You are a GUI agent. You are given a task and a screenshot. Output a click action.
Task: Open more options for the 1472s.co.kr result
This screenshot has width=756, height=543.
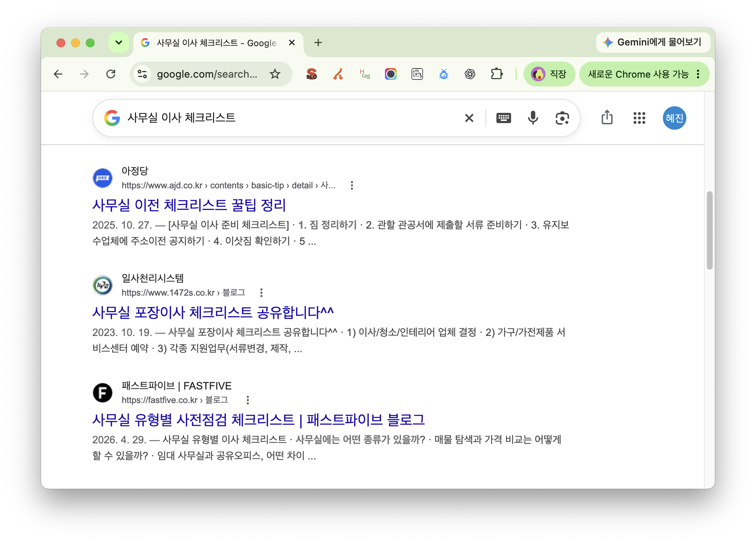[261, 293]
